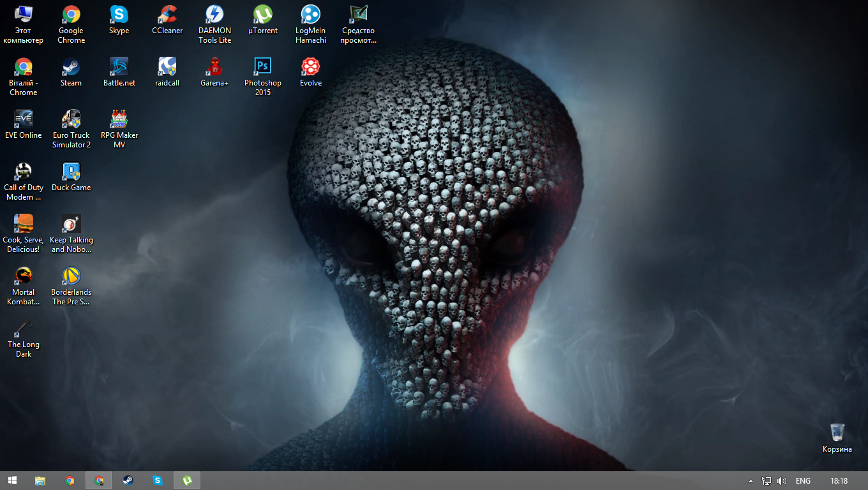This screenshot has height=490, width=868.
Task: Open Steam from the taskbar
Action: click(128, 480)
